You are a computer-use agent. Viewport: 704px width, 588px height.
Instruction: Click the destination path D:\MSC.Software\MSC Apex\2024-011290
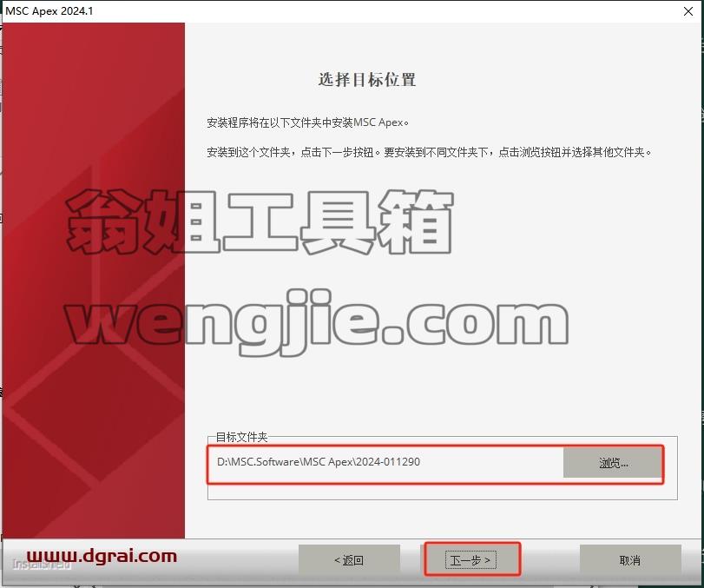pyautogui.click(x=319, y=462)
